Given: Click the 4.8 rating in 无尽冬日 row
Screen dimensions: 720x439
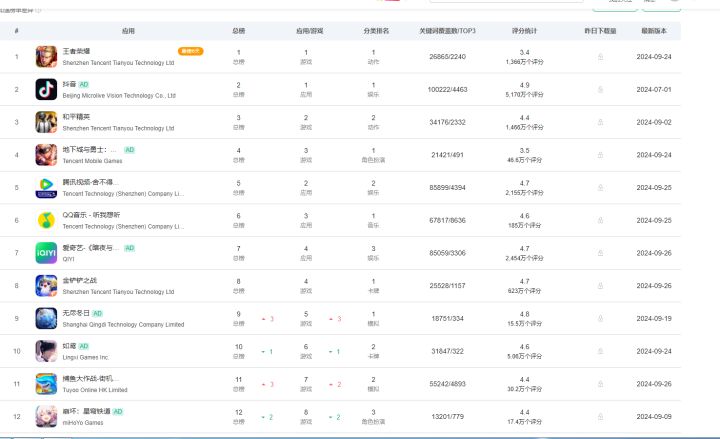Looking at the screenshot, I should click(524, 314).
